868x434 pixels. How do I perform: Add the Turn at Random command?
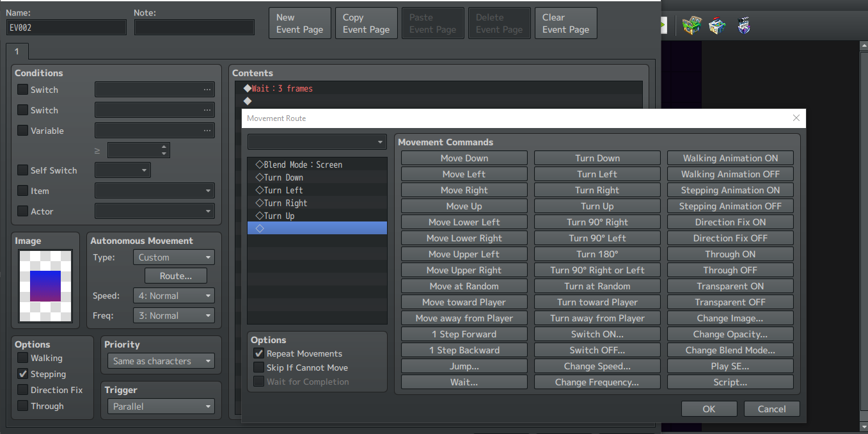597,286
